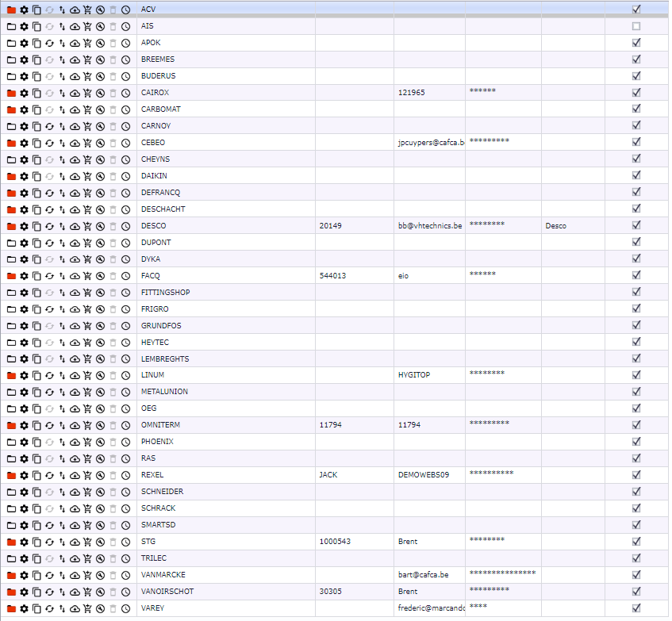The width and height of the screenshot is (672, 621).
Task: Click the wrench circle icon for CARBOMAT
Action: click(100, 109)
